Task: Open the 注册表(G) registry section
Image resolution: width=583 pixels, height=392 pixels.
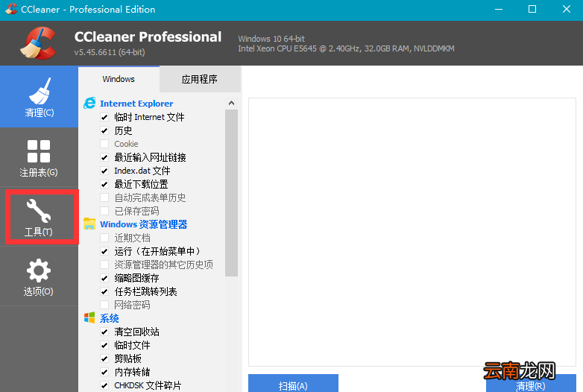Action: pos(39,157)
